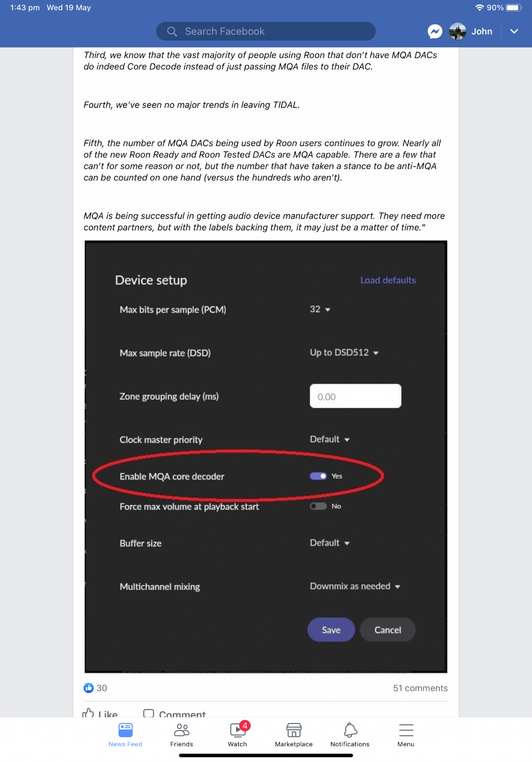
Task: Open John's profile picture
Action: click(x=457, y=31)
